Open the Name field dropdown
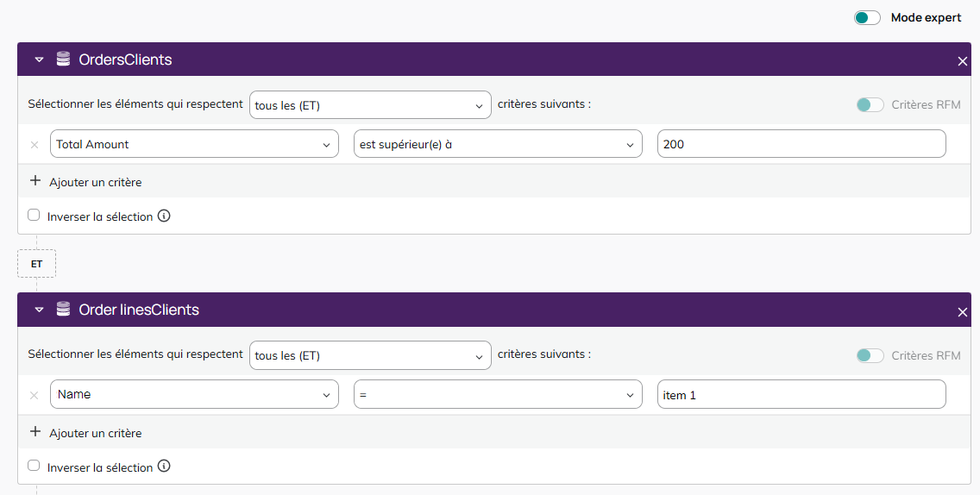The height and width of the screenshot is (495, 980). pyautogui.click(x=194, y=394)
